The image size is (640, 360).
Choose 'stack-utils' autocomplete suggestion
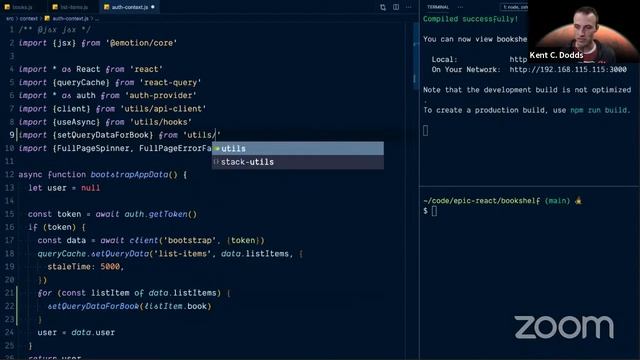tap(298, 162)
